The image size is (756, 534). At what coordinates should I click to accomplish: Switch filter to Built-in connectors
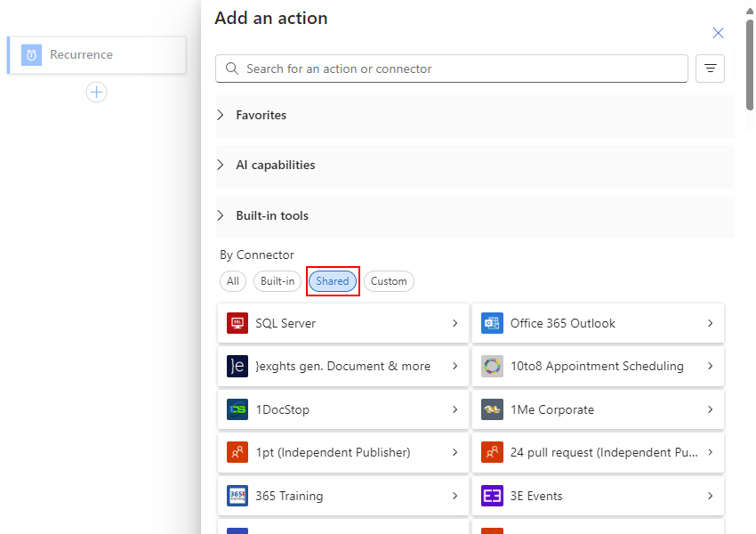click(277, 281)
